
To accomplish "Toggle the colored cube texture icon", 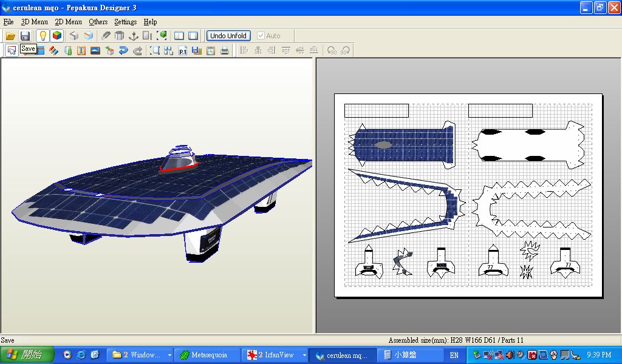I will 56,36.
